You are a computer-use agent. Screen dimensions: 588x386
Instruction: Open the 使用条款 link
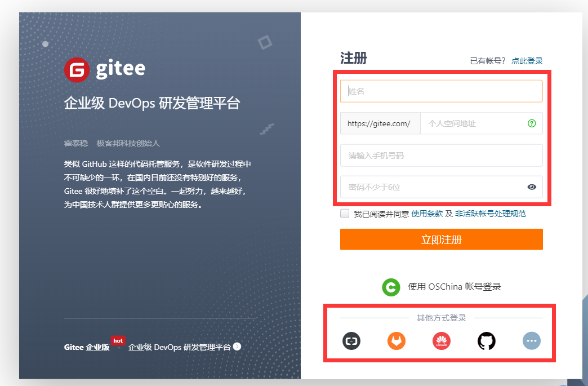pyautogui.click(x=427, y=214)
